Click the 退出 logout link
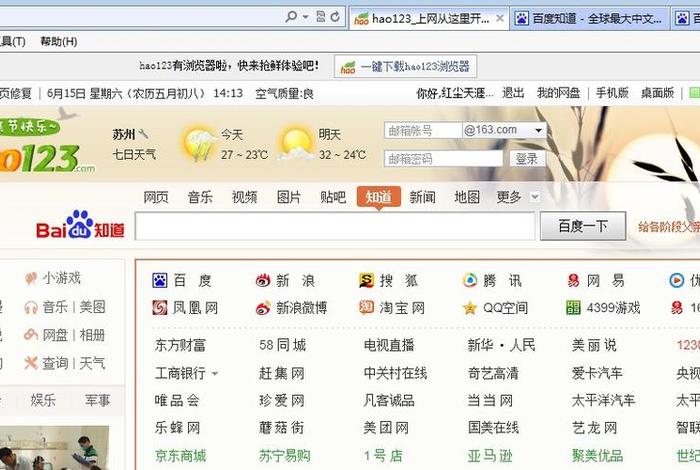This screenshot has height=470, width=700. click(x=513, y=93)
